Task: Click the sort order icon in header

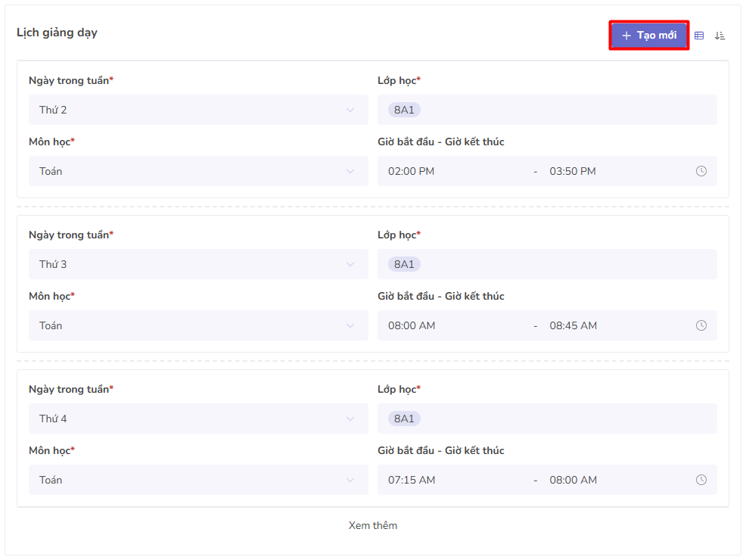Action: point(720,36)
